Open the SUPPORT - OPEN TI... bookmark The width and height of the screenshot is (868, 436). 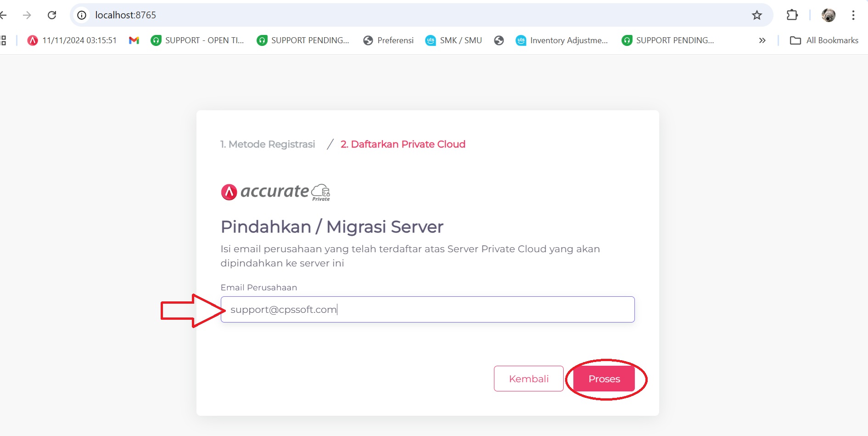[x=197, y=40]
